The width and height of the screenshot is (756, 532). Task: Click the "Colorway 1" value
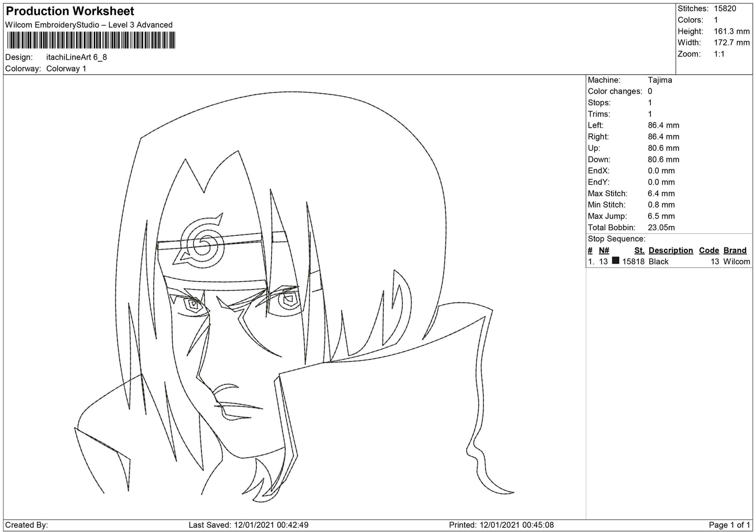coord(66,69)
